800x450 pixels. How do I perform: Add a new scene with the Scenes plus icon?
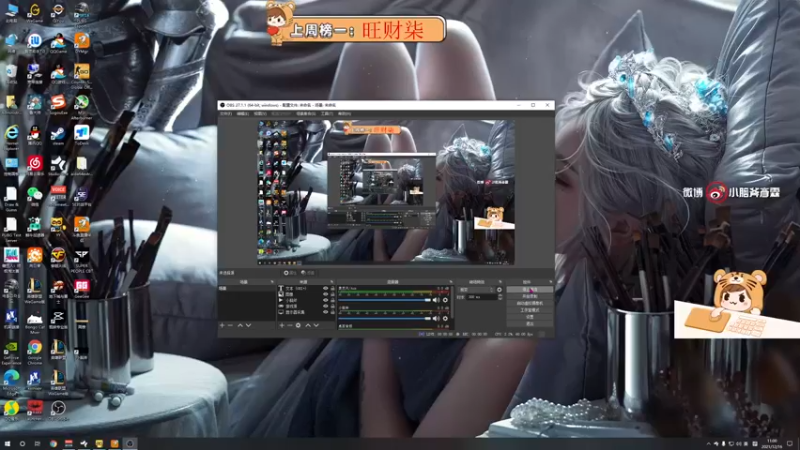222,326
